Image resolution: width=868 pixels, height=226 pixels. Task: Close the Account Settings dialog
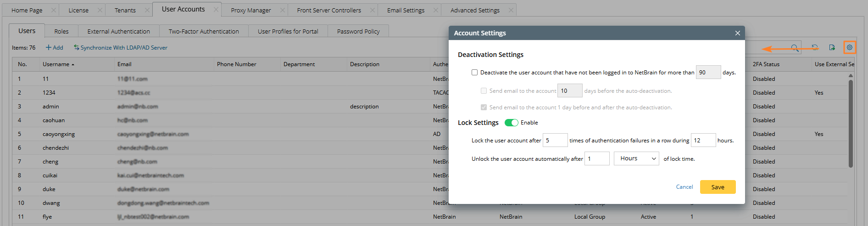[738, 33]
